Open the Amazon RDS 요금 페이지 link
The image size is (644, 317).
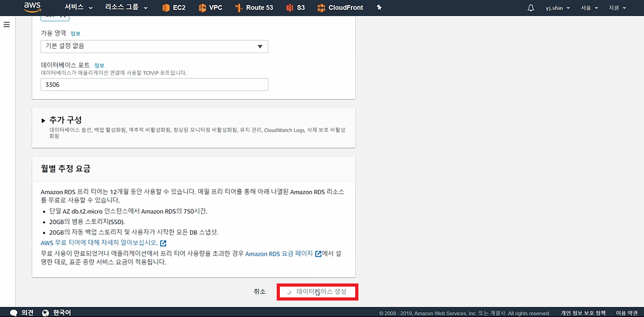pyautogui.click(x=284, y=254)
